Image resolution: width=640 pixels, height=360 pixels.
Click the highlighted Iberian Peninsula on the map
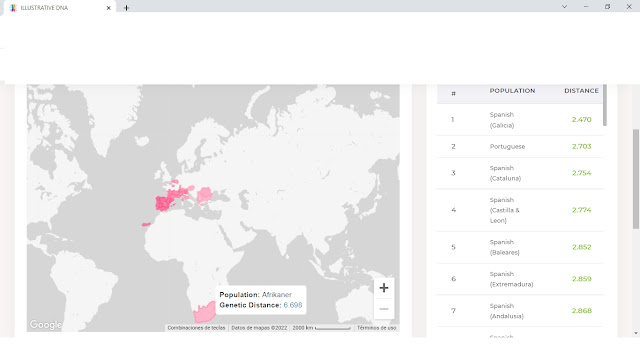click(x=164, y=203)
